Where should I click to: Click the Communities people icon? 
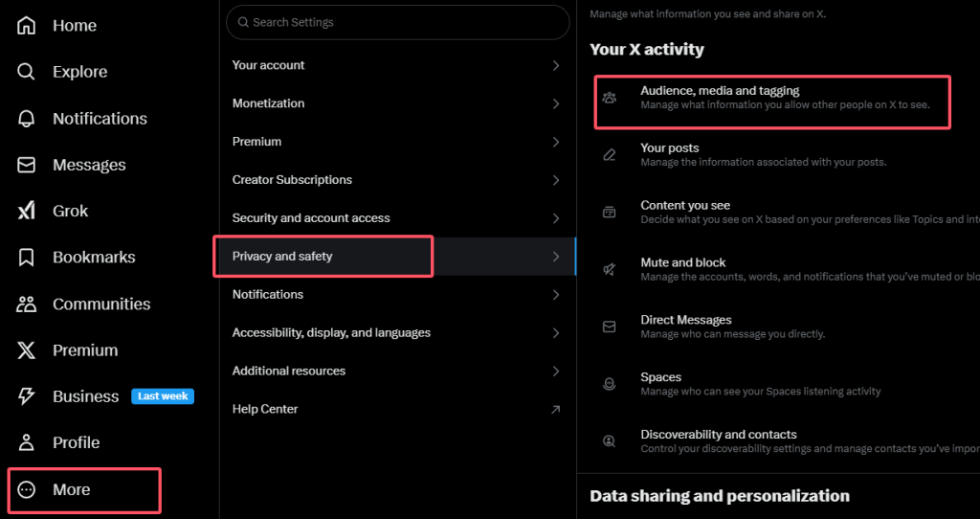[26, 304]
